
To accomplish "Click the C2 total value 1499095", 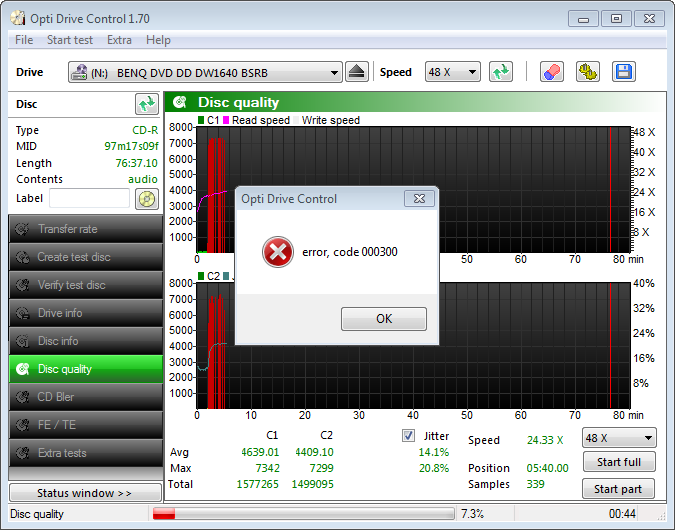I will (313, 484).
